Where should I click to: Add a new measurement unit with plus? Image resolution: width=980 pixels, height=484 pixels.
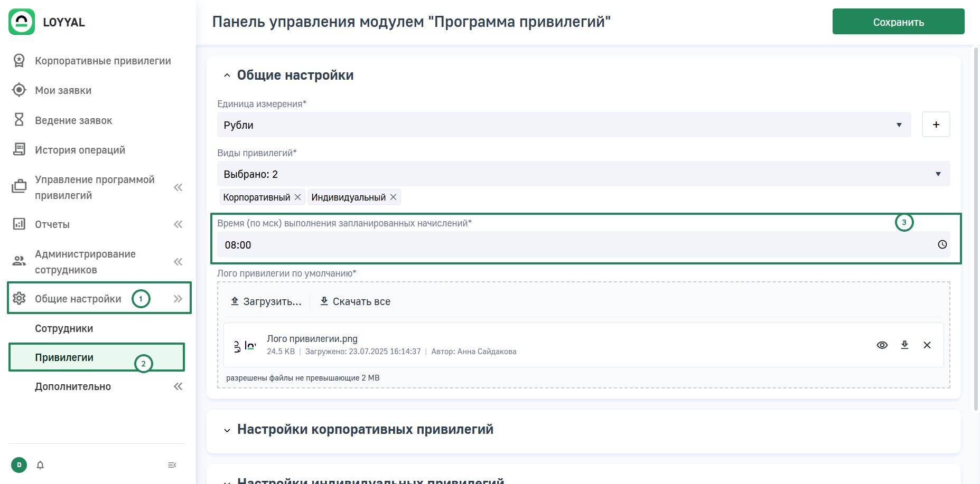(x=936, y=125)
